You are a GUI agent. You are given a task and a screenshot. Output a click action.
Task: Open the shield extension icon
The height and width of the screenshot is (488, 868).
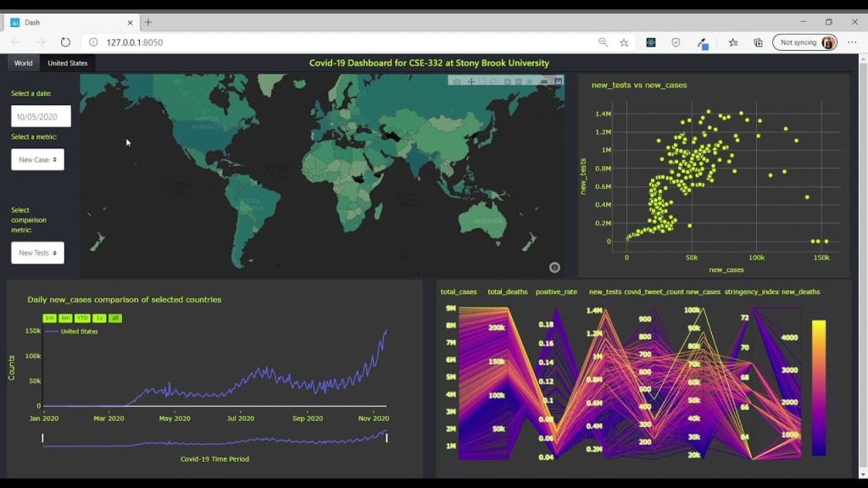[676, 42]
